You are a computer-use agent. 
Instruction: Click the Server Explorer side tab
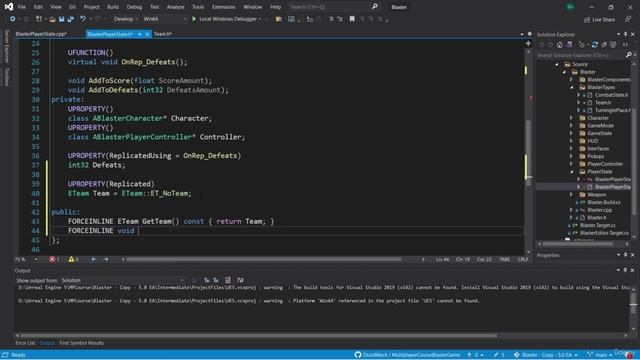pos(6,47)
